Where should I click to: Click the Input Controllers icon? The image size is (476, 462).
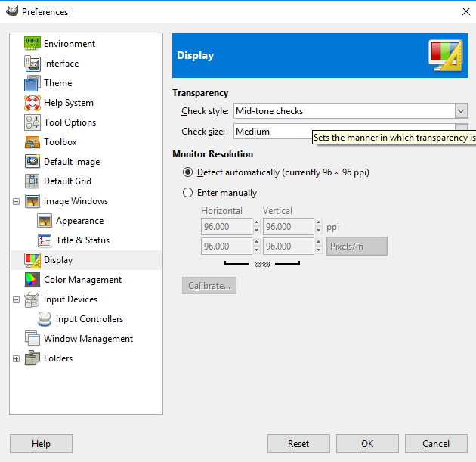[45, 319]
